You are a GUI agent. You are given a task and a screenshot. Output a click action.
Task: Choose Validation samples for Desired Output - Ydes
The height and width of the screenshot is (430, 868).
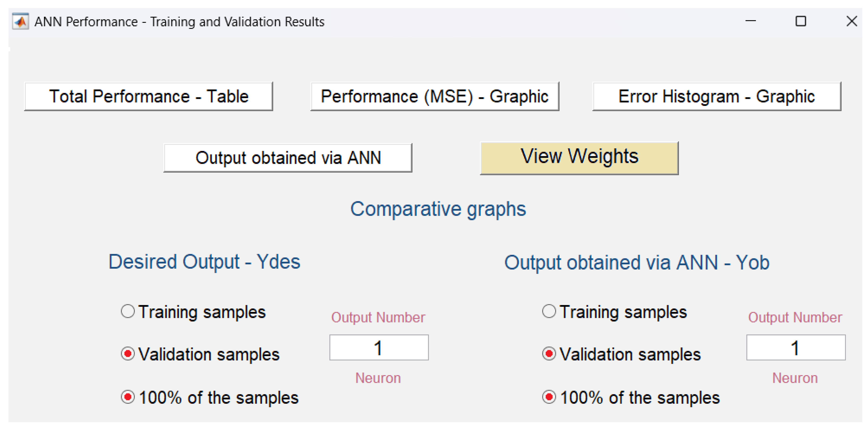click(x=128, y=354)
